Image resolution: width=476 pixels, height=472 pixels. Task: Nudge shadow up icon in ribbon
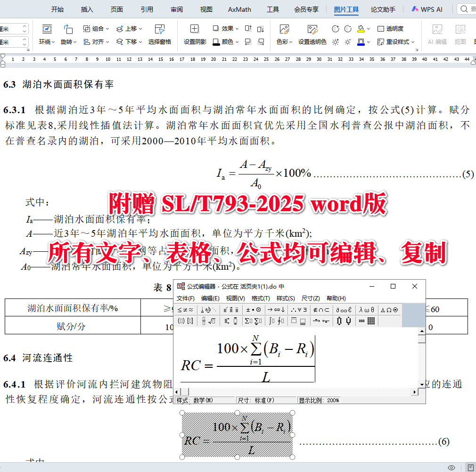(248, 29)
